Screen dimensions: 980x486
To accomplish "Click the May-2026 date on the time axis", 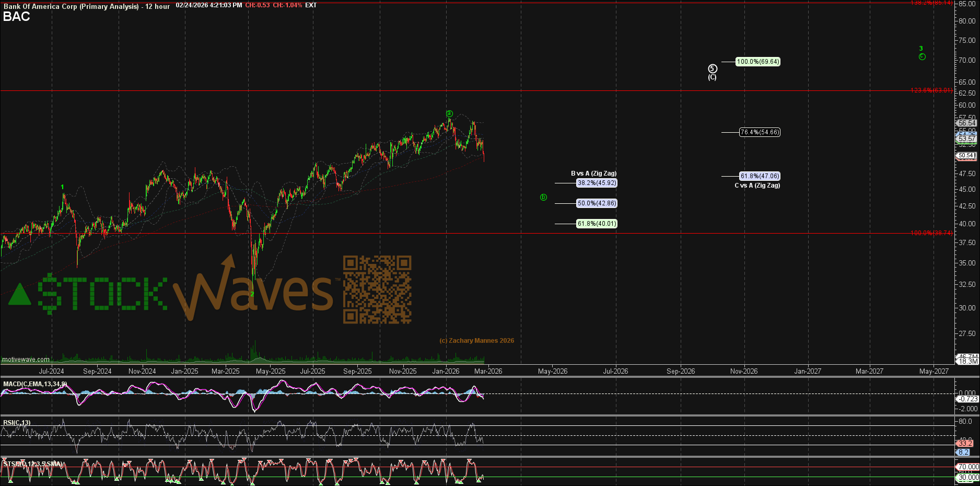I will pos(553,371).
